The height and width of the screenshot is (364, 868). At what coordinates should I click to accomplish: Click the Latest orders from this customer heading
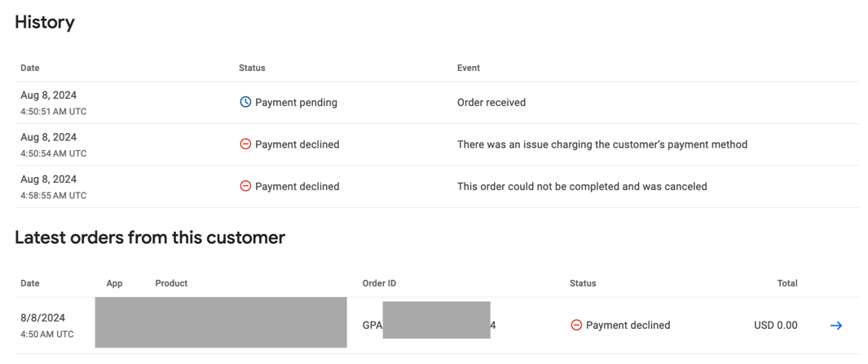tap(150, 237)
